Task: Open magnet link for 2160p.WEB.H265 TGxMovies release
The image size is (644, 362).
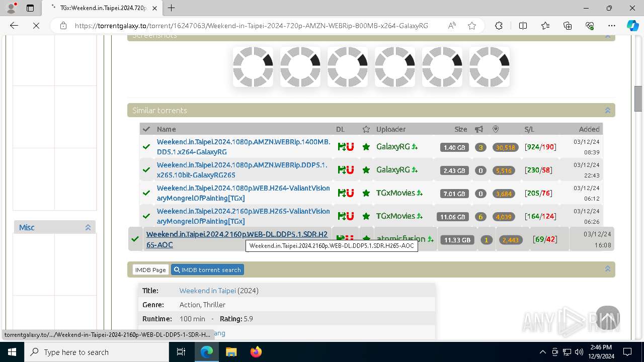Action: [350, 216]
